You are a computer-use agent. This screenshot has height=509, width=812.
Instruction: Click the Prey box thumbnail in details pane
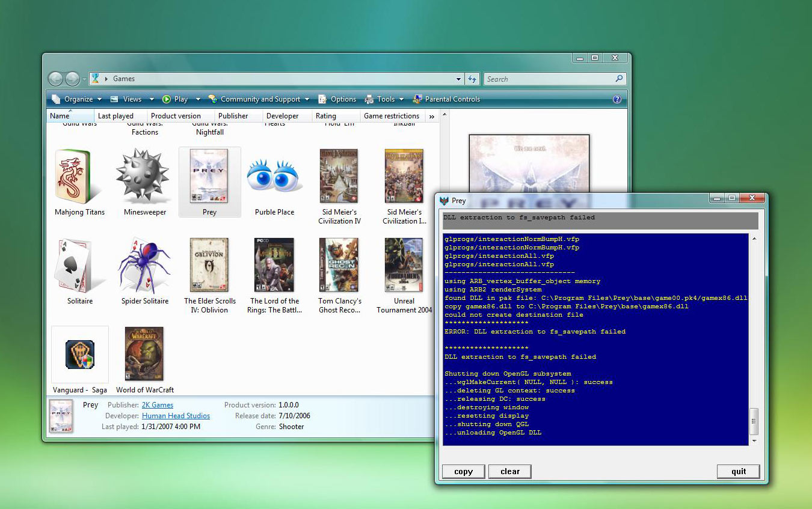tap(61, 416)
